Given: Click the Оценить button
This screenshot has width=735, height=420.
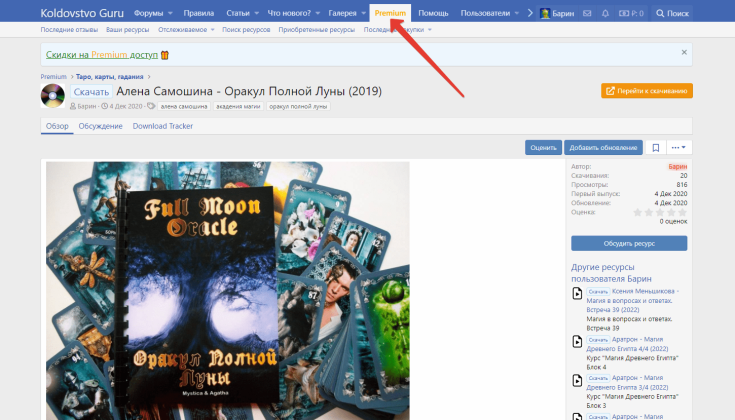Looking at the screenshot, I should click(543, 148).
